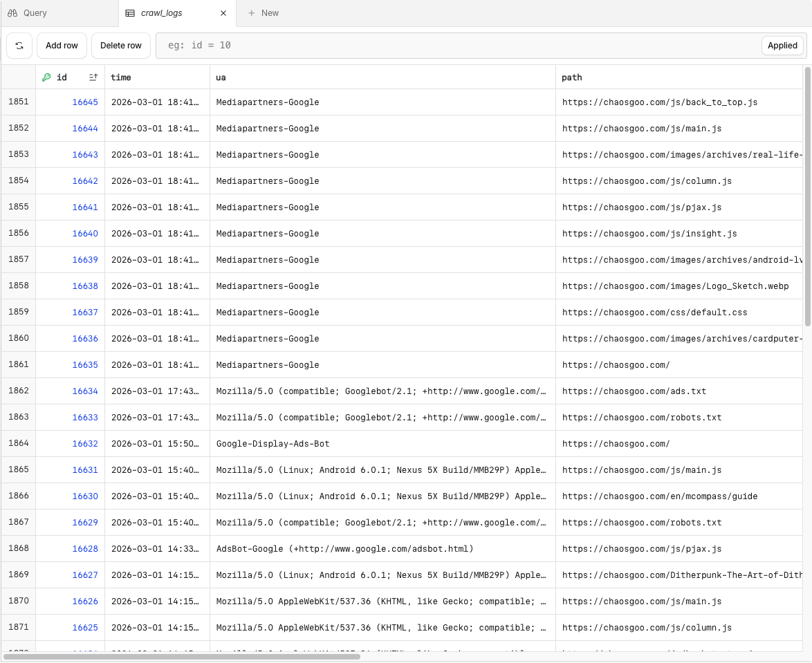Screen dimensions: 812x663
Task: Click the Add row button
Action: (x=62, y=46)
